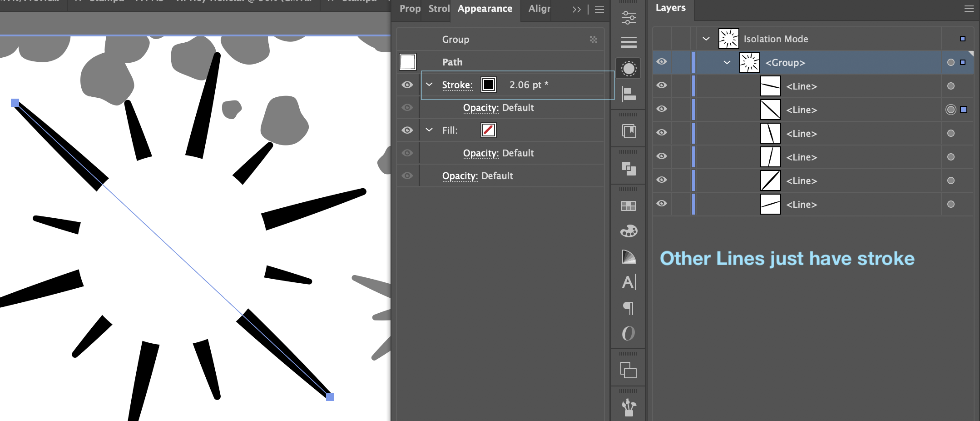Open the Color palette panel icon
980x421 pixels.
(629, 231)
